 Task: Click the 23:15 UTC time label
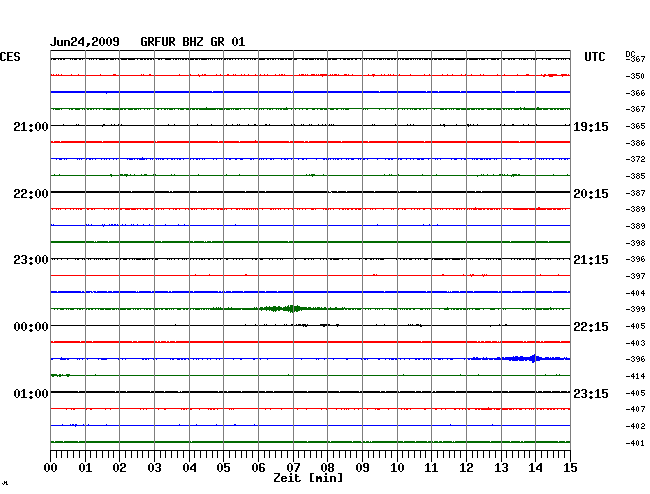click(x=591, y=393)
